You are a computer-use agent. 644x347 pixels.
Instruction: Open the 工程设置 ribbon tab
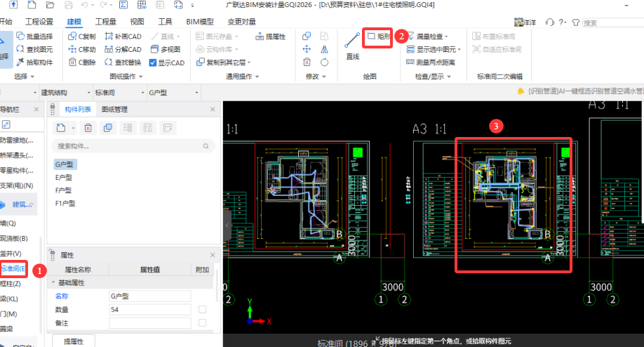(39, 22)
